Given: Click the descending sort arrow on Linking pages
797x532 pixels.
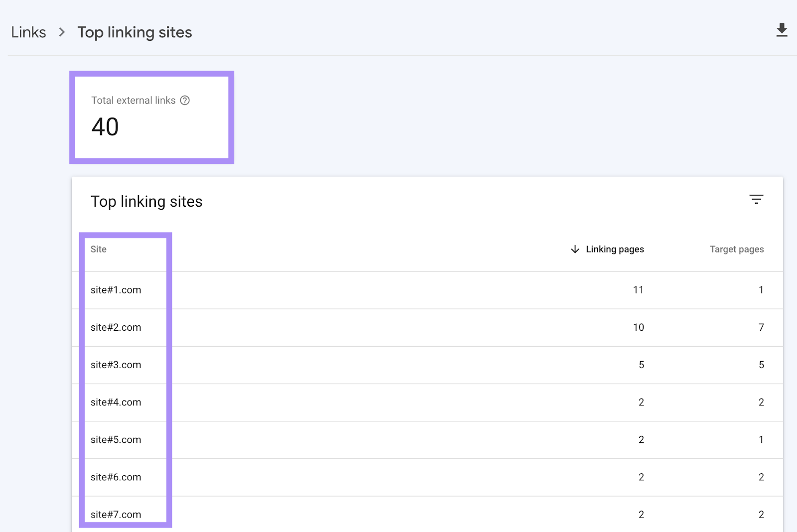Looking at the screenshot, I should click(x=575, y=249).
